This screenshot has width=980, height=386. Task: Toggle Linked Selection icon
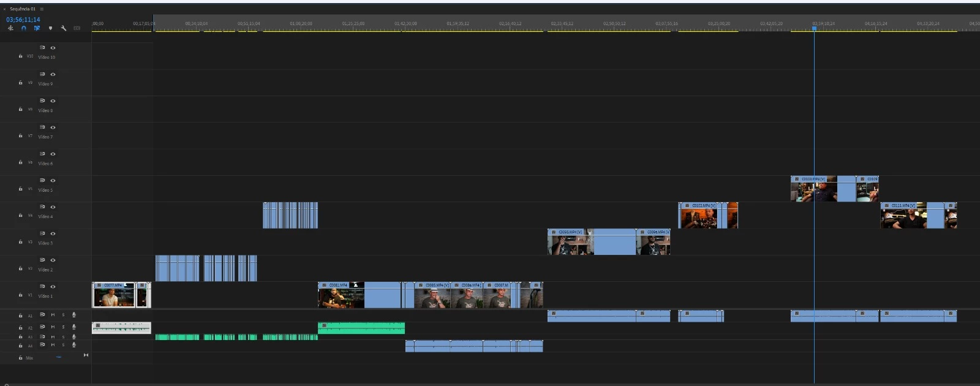[37, 28]
